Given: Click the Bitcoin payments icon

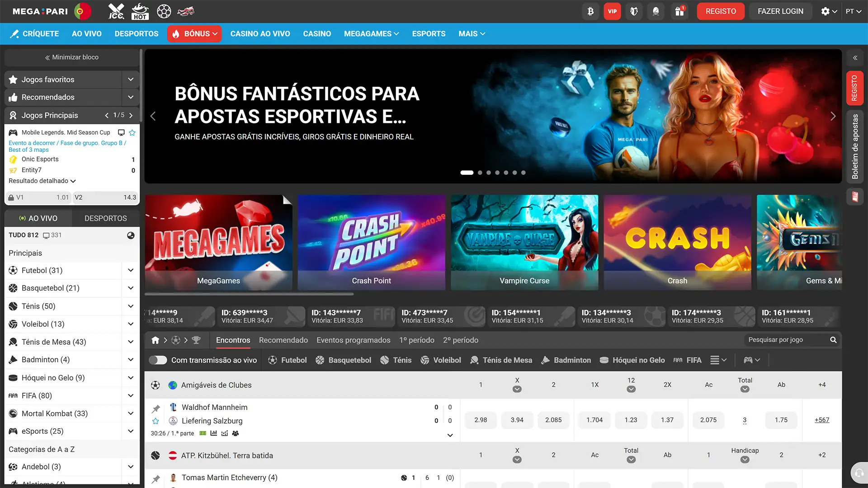Looking at the screenshot, I should pos(590,11).
